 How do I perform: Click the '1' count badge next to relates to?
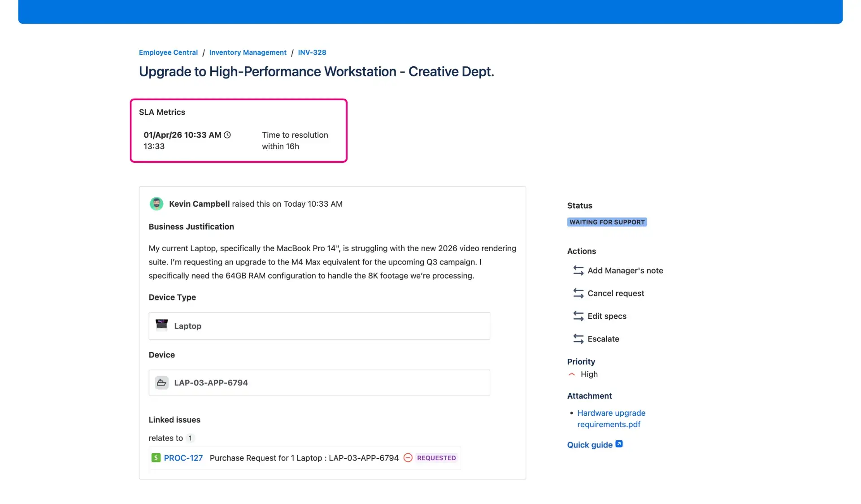[x=190, y=438]
